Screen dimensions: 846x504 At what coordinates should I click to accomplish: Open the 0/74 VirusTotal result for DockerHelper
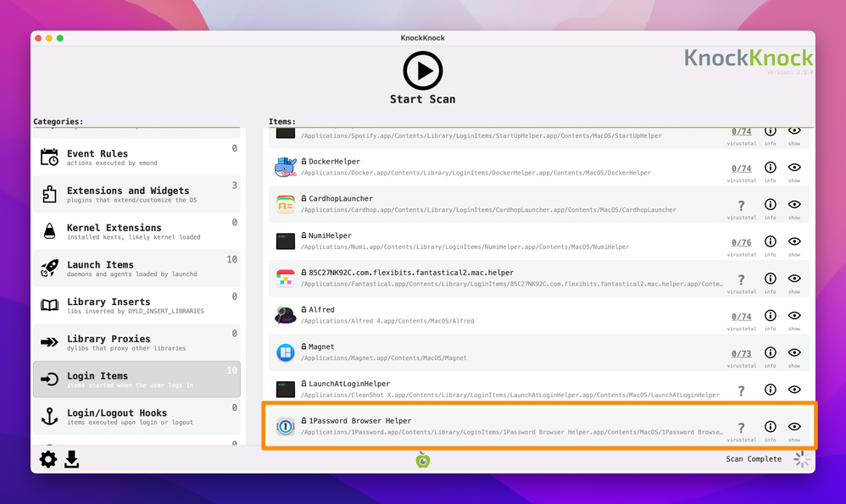[741, 169]
